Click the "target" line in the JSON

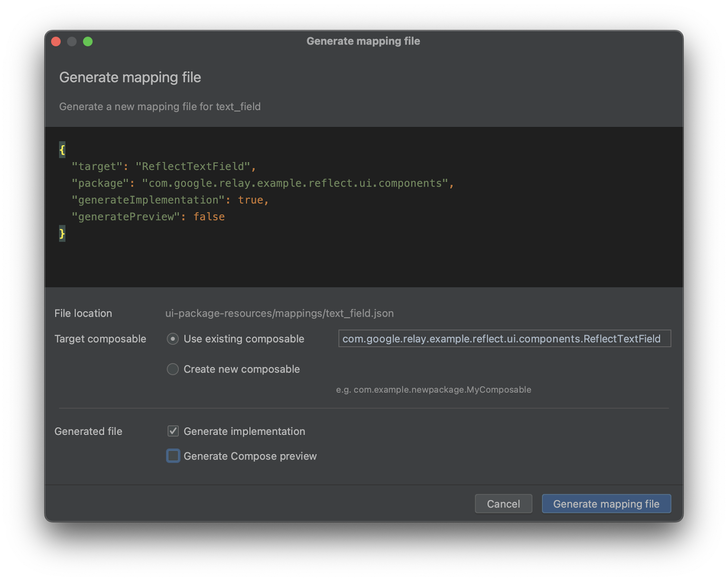pyautogui.click(x=164, y=167)
